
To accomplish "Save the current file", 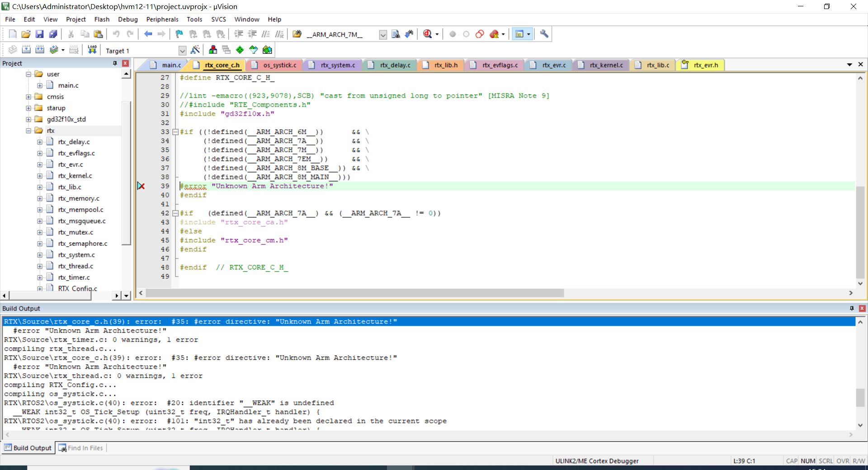I will click(x=39, y=34).
